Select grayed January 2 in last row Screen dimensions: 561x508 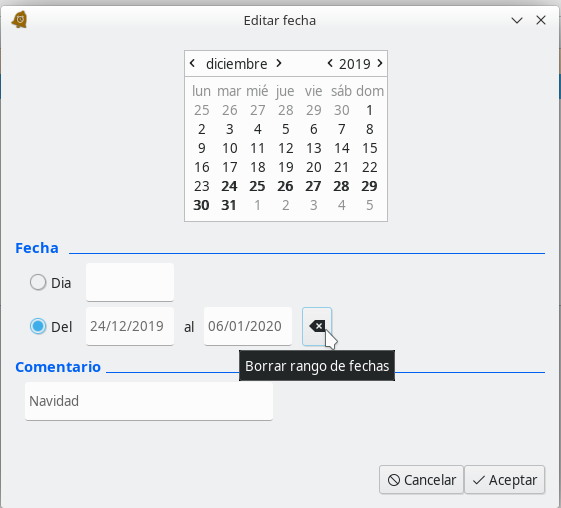(286, 205)
